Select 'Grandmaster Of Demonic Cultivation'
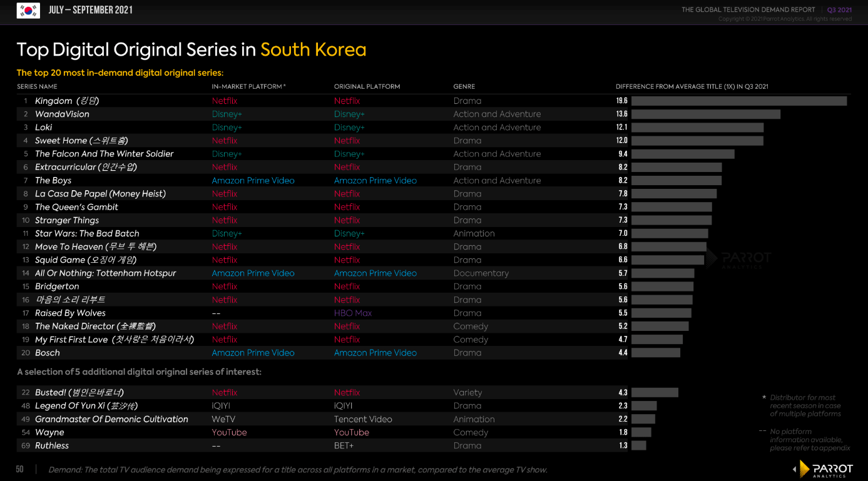 coord(111,419)
